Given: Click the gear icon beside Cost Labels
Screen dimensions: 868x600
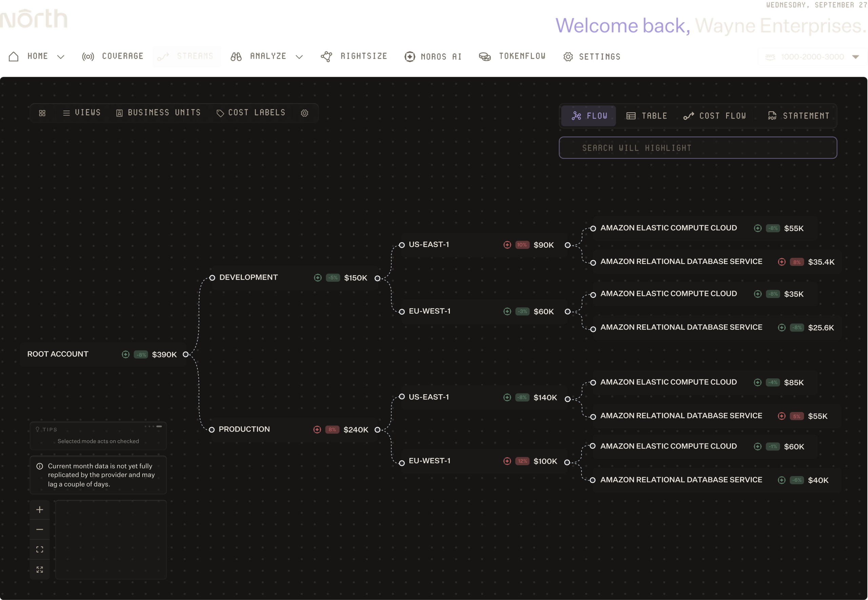Looking at the screenshot, I should [305, 113].
